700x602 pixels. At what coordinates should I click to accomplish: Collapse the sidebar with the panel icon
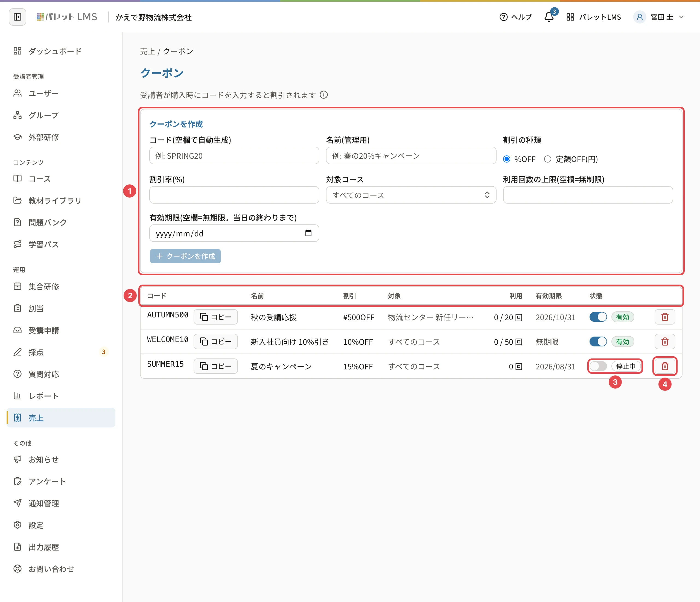coord(17,17)
